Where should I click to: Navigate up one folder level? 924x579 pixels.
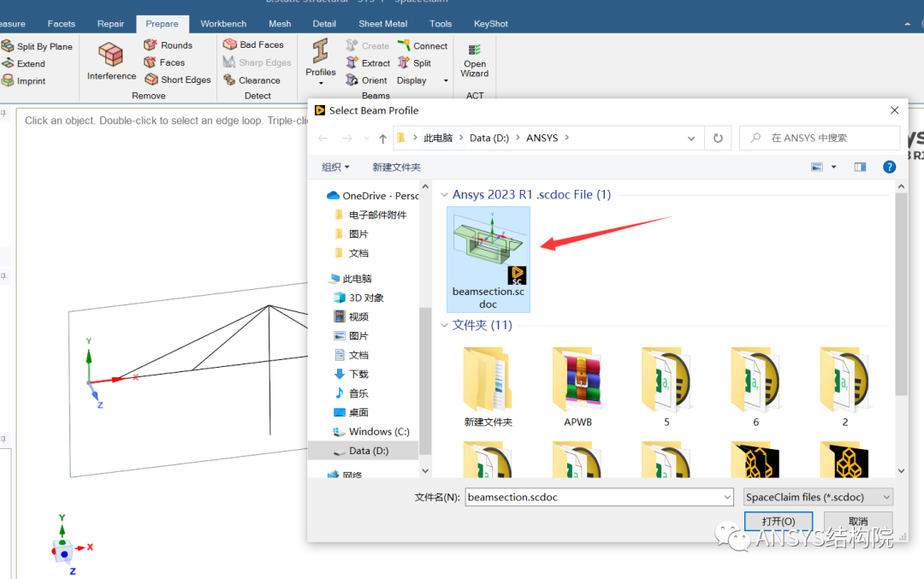click(383, 138)
